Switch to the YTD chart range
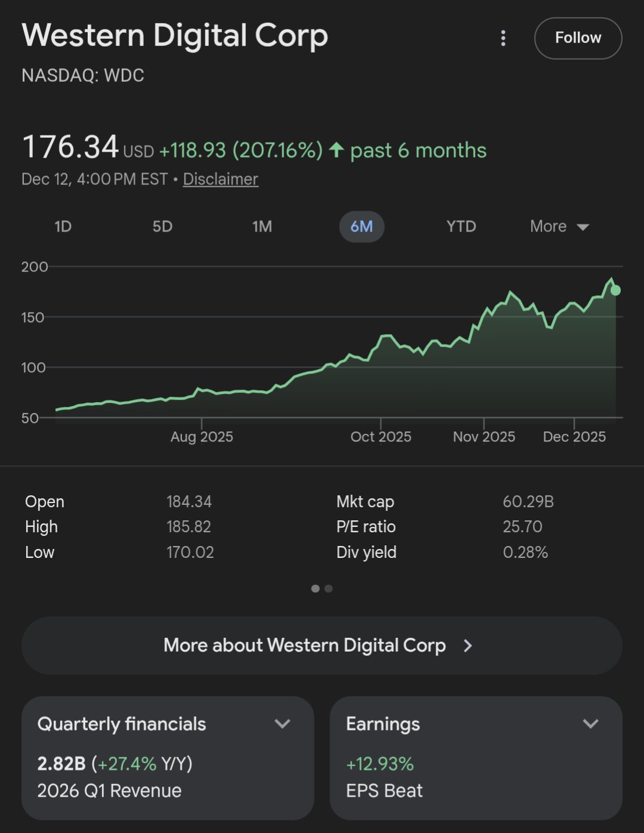The width and height of the screenshot is (644, 833). pyautogui.click(x=461, y=227)
